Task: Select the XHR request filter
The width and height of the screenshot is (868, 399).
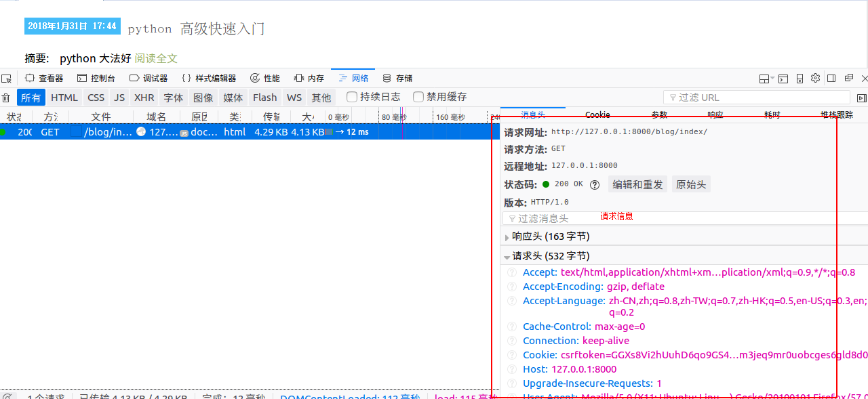Action: pyautogui.click(x=144, y=98)
